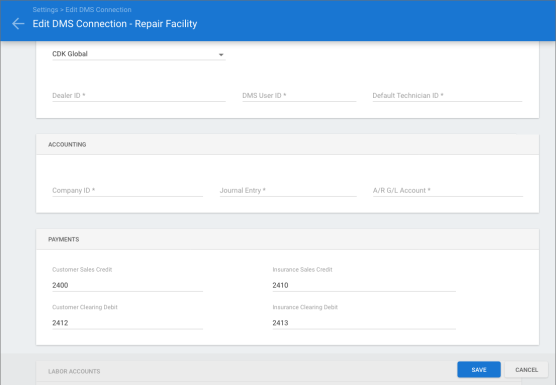Edit the Customer Clearing Debit value 2412
The image size is (556, 385).
tap(127, 323)
